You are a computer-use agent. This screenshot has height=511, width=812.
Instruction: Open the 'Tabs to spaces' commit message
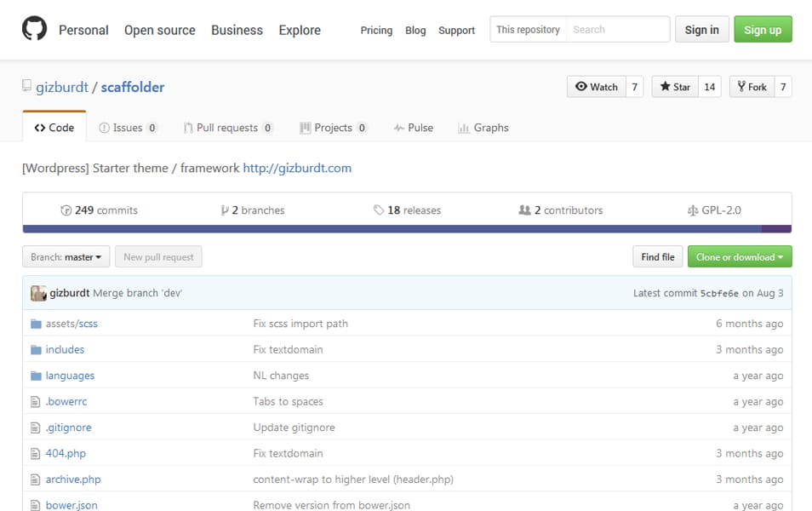point(288,401)
